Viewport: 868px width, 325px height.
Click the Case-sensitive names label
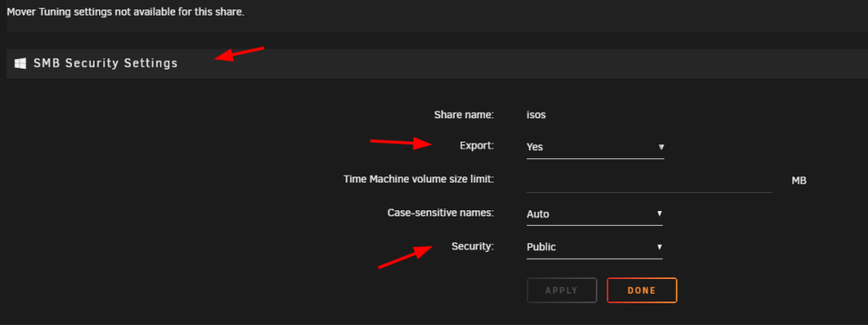point(440,212)
